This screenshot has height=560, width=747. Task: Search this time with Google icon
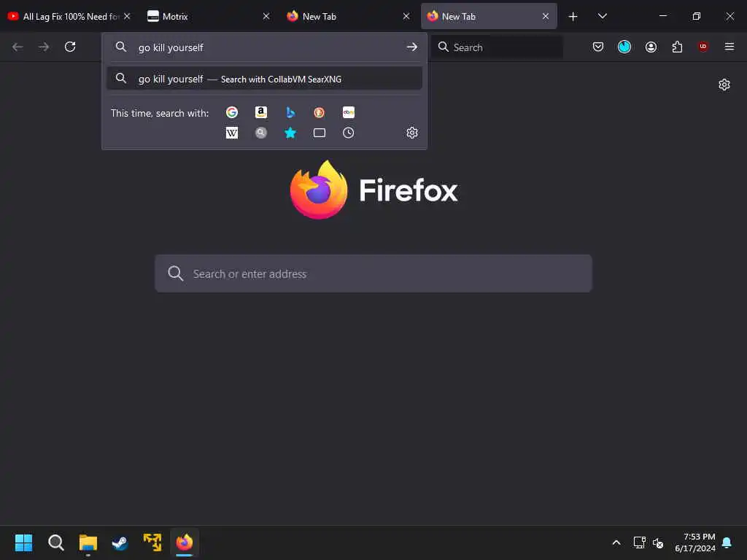(x=231, y=112)
